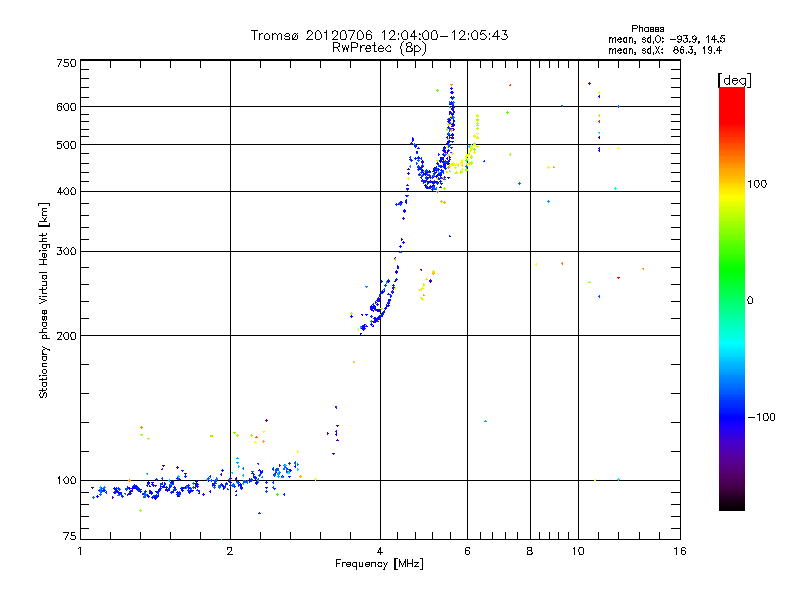Click the 'Stationary phase Virtual Height [km]' axis label
Image resolution: width=800 pixels, height=600 pixels.
[43, 300]
